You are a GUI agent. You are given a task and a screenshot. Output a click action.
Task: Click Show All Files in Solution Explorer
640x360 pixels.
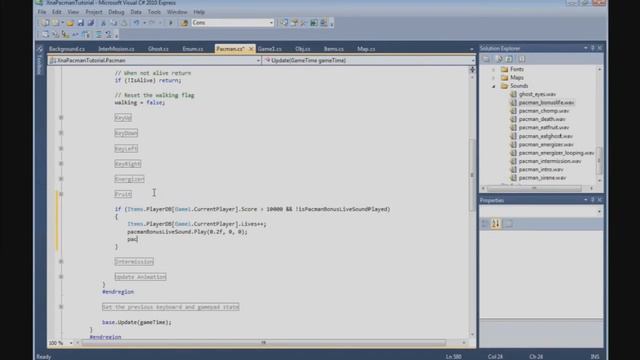point(499,59)
